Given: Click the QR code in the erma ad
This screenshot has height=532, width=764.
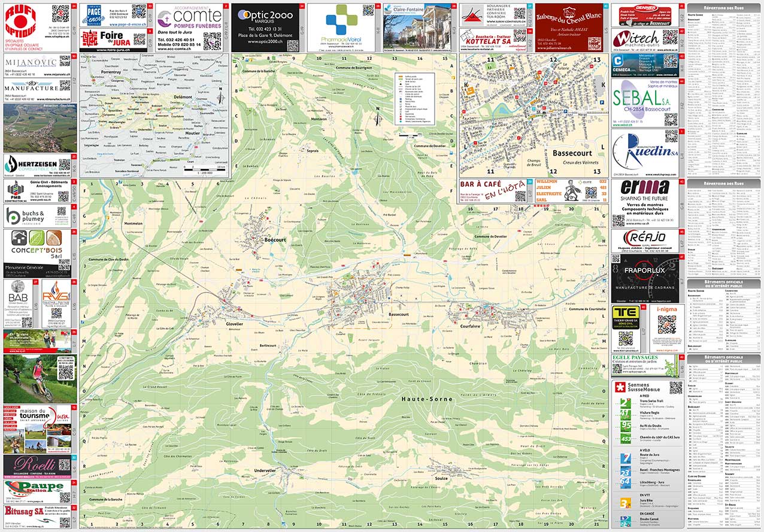Looking at the screenshot, I should pos(619,221).
